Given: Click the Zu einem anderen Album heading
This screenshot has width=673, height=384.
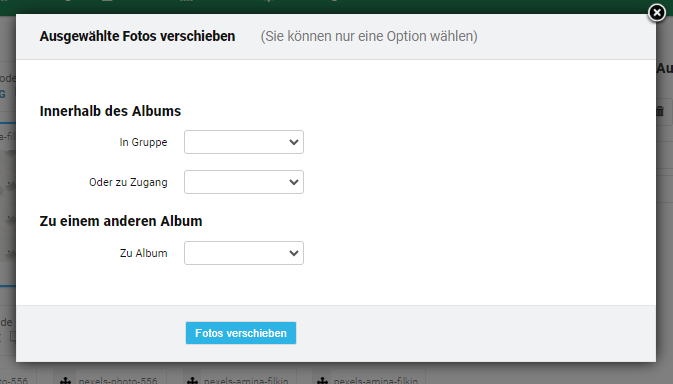Looking at the screenshot, I should pyautogui.click(x=121, y=221).
